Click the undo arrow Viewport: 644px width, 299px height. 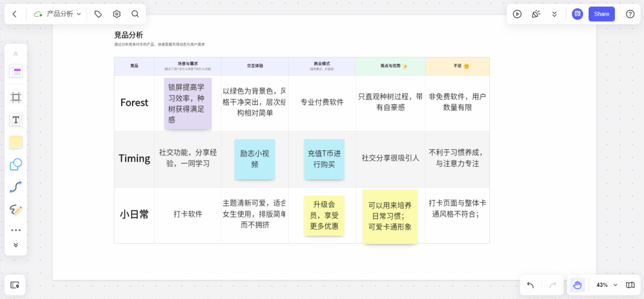(x=530, y=285)
